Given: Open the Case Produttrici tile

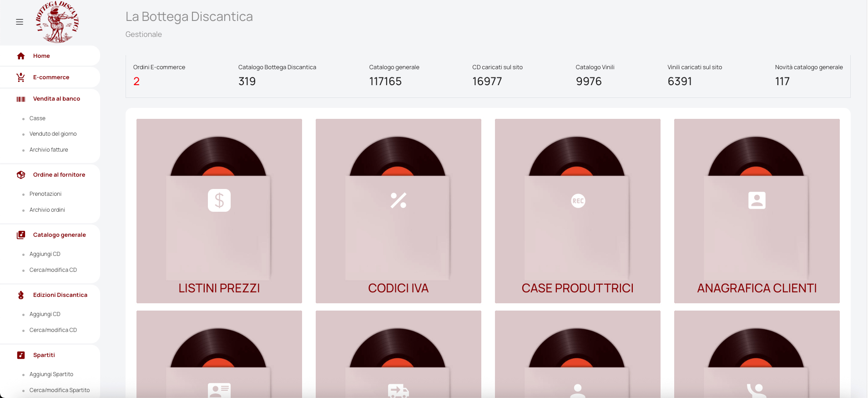Looking at the screenshot, I should tap(577, 211).
